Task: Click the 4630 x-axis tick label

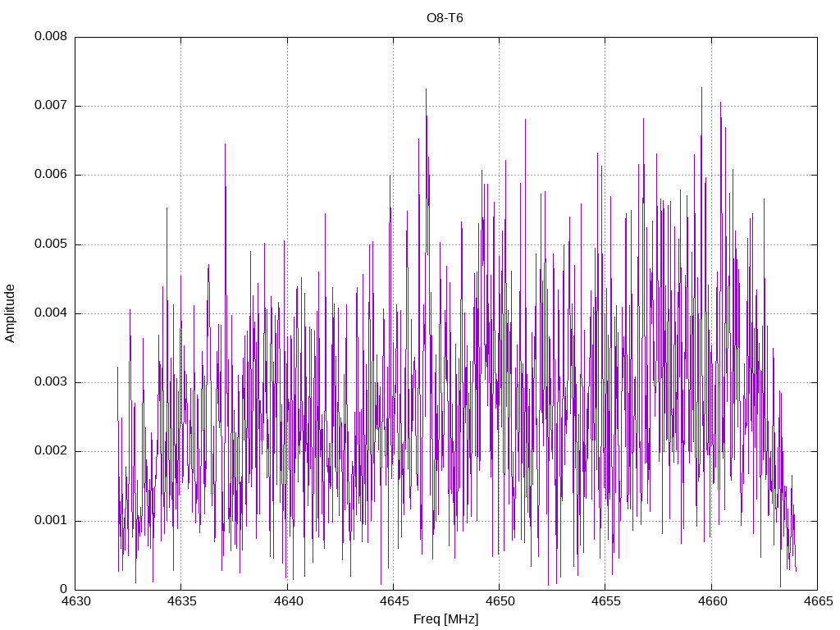Action: [76, 601]
